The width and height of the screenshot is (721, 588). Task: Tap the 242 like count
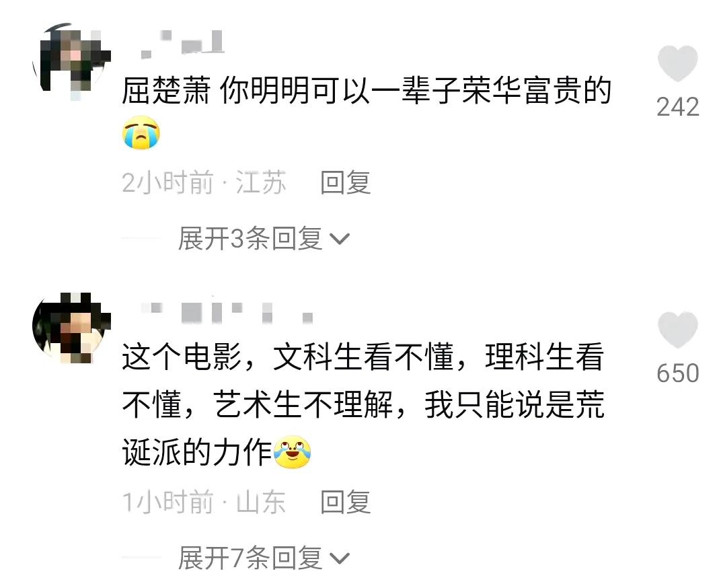[x=678, y=107]
